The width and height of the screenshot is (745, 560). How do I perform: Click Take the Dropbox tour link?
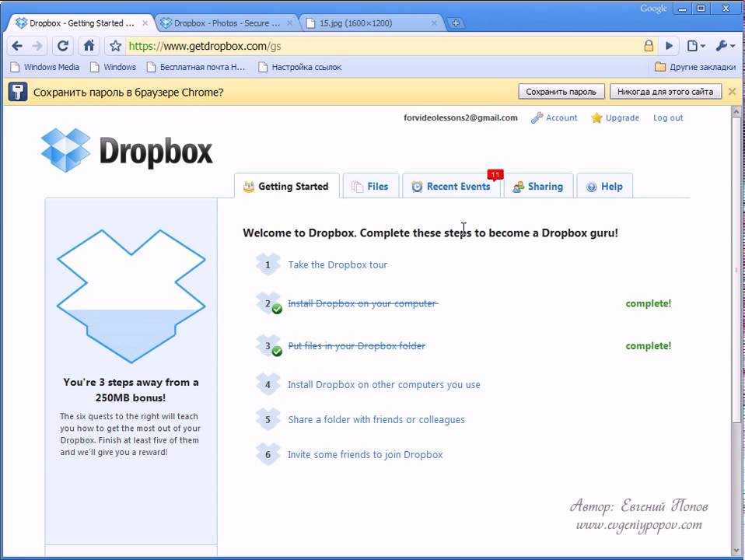point(338,264)
